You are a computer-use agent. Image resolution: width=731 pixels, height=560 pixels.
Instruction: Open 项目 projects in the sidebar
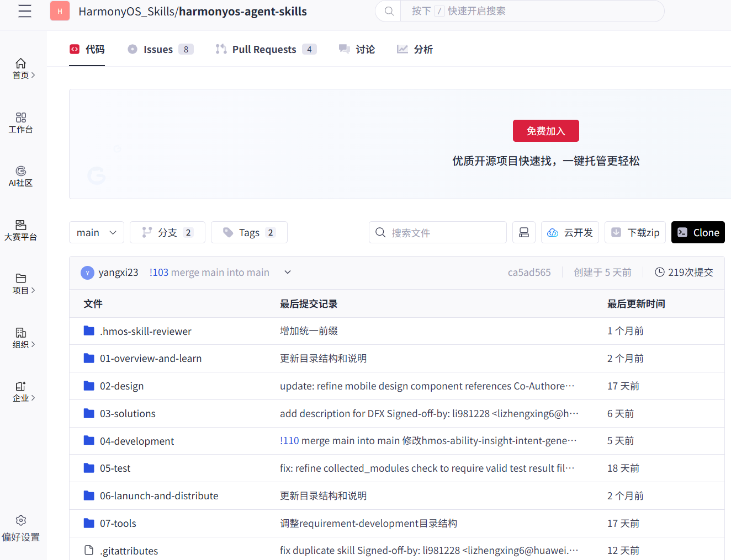point(23,284)
